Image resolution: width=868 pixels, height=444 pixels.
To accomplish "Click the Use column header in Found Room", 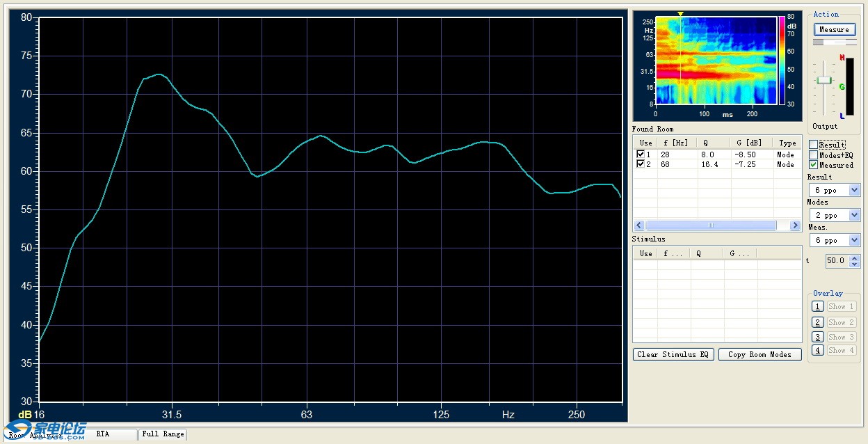I will [645, 143].
